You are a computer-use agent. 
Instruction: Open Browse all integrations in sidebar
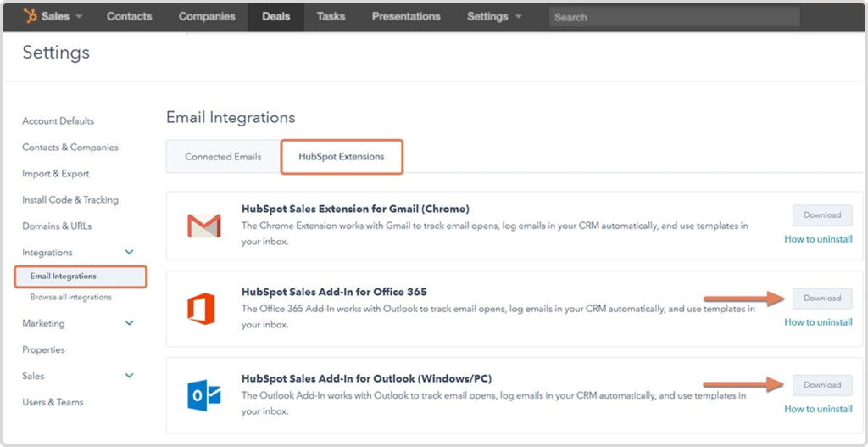coord(71,298)
